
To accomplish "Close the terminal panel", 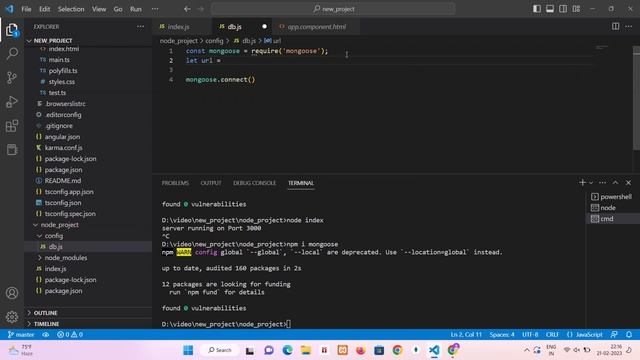I will [x=629, y=182].
